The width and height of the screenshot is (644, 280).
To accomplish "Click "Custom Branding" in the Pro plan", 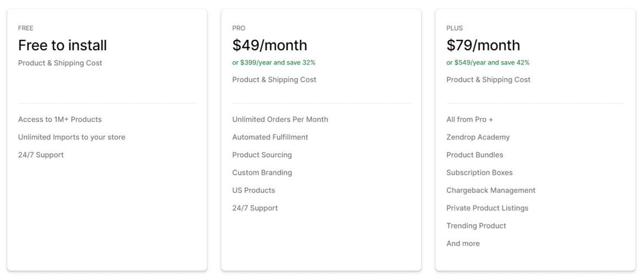I will (262, 173).
